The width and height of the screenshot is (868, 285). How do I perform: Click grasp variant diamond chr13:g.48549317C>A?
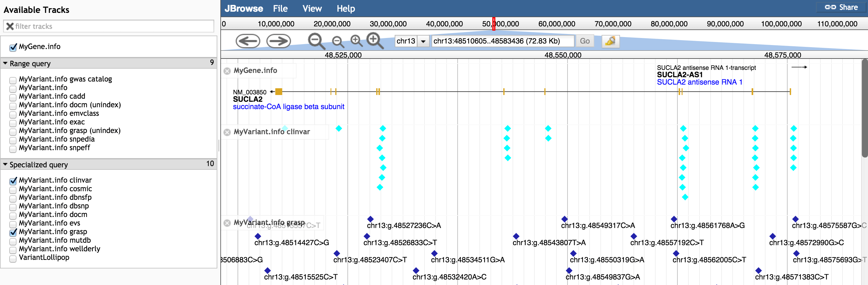click(x=564, y=219)
